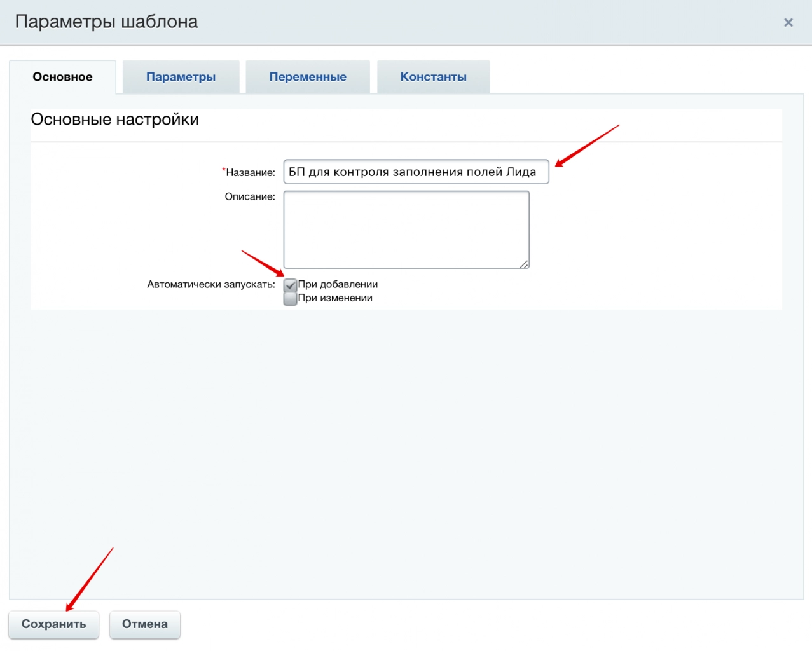This screenshot has height=651, width=812.
Task: Focus the Описание text area
Action: (406, 229)
